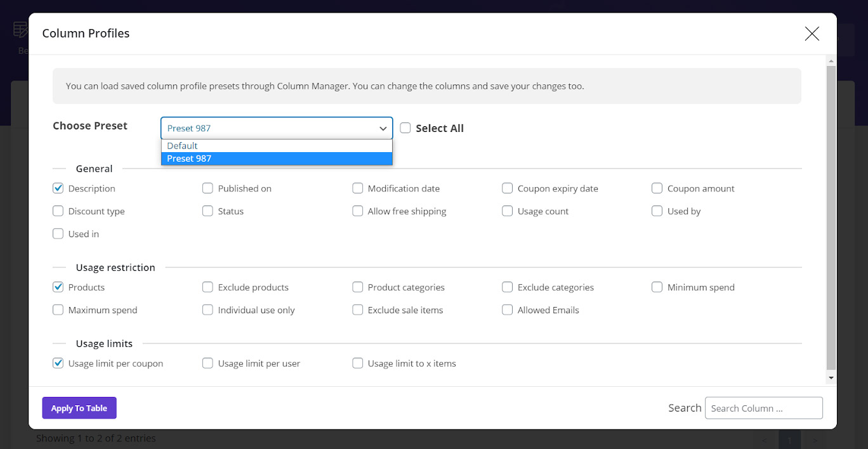Enable the Product categories checkbox
868x449 pixels.
pyautogui.click(x=357, y=287)
